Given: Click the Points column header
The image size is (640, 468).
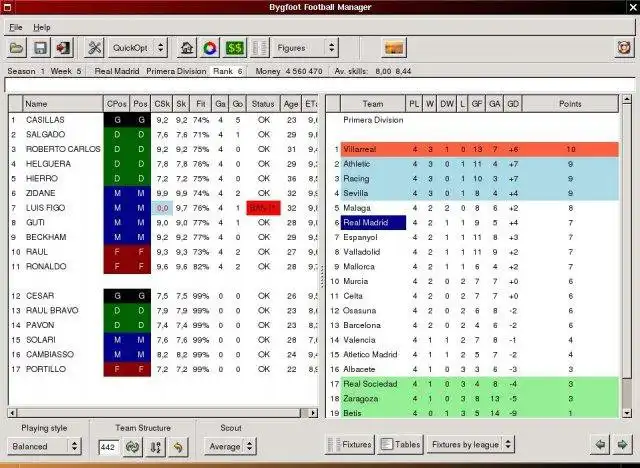Looking at the screenshot, I should [570, 104].
